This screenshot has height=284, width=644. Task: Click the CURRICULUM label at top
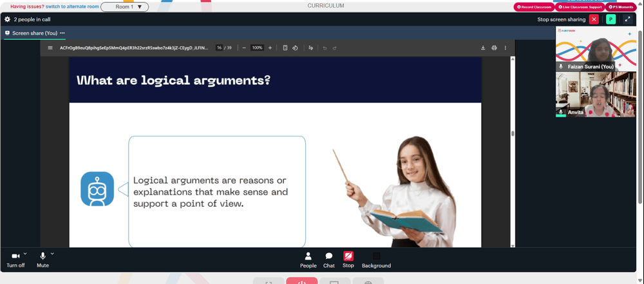pos(326,6)
